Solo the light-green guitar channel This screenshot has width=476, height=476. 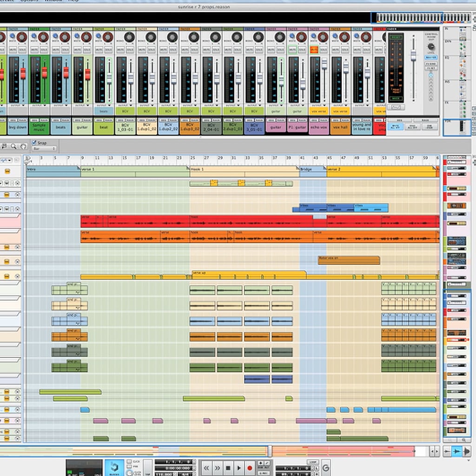coord(87,49)
